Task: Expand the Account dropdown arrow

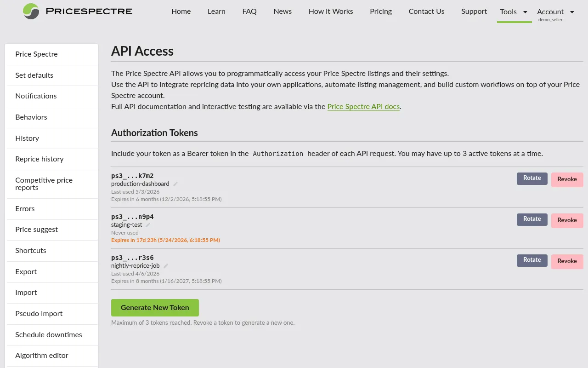Action: (x=572, y=12)
